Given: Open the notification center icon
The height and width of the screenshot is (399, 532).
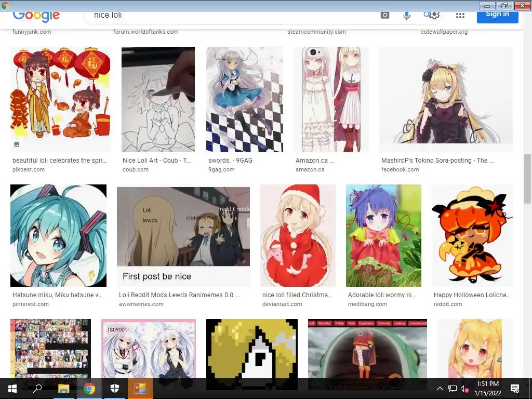Looking at the screenshot, I should [x=515, y=389].
